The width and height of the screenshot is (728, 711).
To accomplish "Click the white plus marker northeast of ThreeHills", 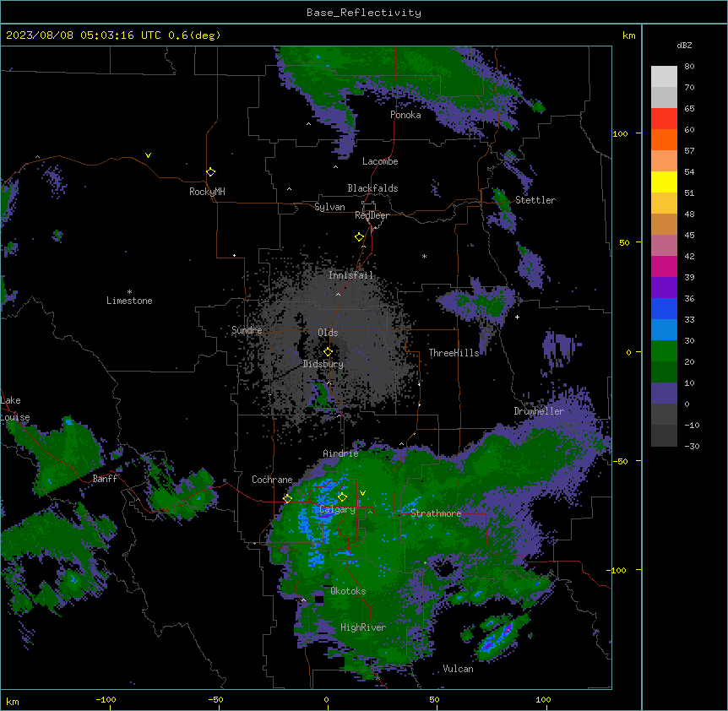I will pyautogui.click(x=517, y=317).
